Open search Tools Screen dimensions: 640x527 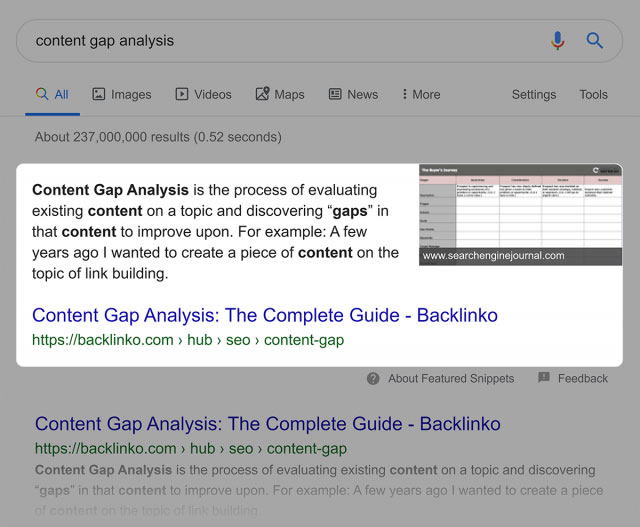(x=593, y=95)
